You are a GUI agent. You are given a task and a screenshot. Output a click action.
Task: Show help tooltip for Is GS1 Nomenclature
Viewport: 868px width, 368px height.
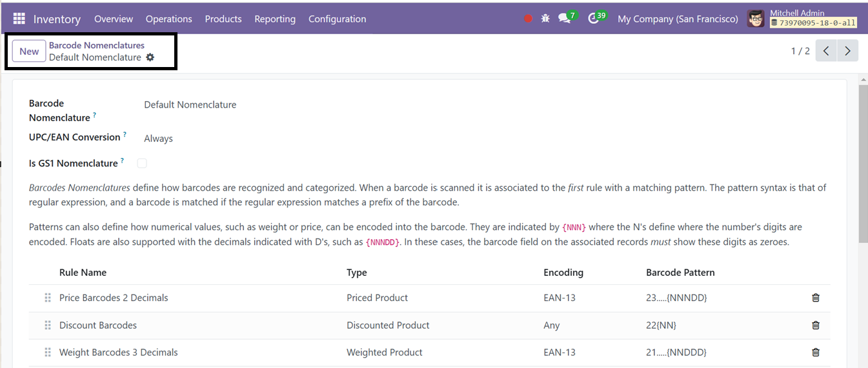(122, 160)
